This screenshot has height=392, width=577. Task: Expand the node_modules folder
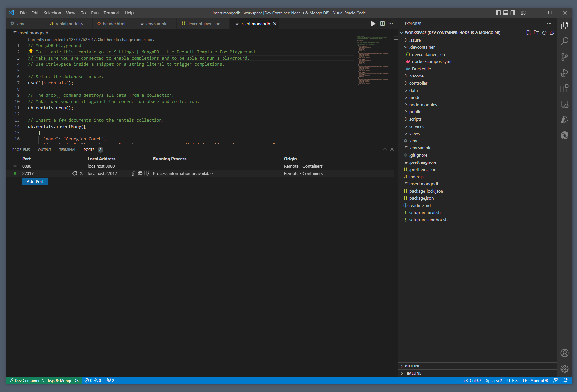coord(406,105)
